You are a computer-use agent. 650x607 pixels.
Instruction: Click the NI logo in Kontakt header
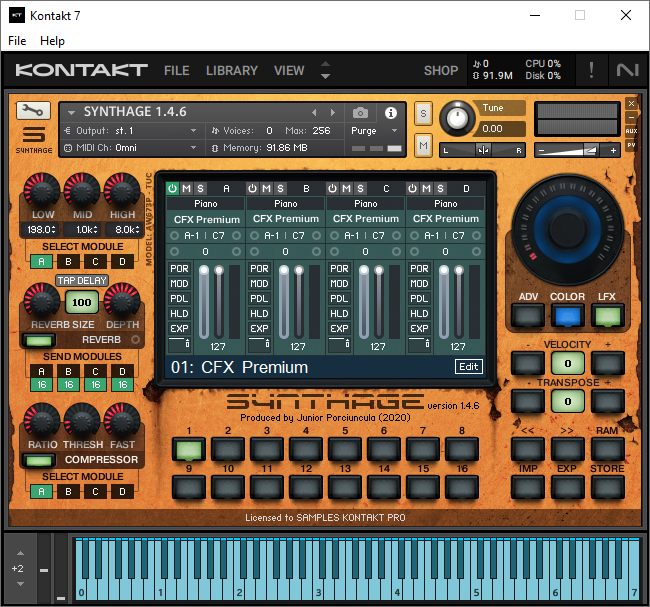[x=627, y=70]
